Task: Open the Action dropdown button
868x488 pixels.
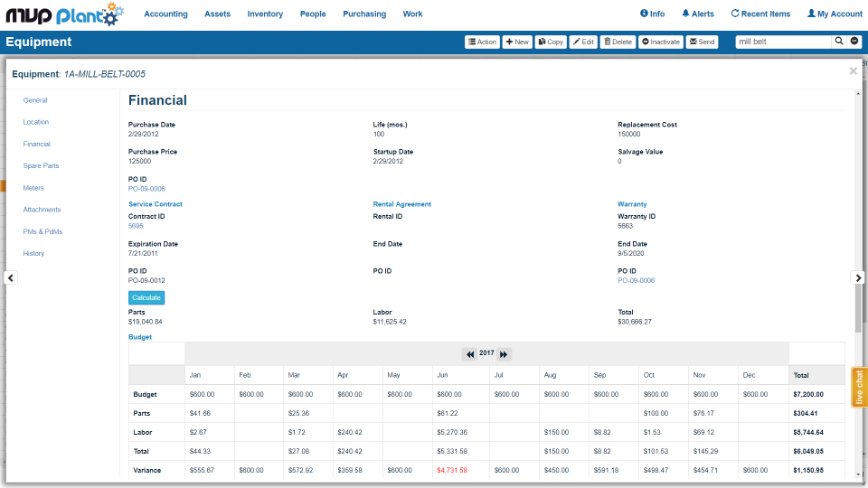Action: click(482, 42)
